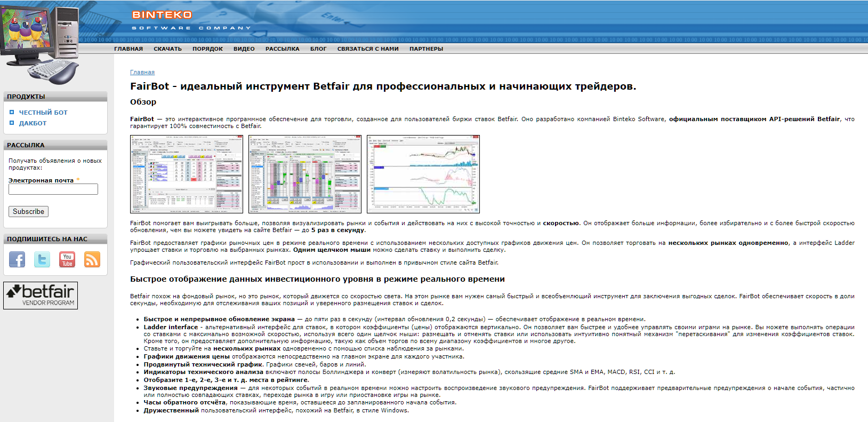Click the FairBot page main heading
Viewport: 868px width, 422px height.
coord(383,86)
